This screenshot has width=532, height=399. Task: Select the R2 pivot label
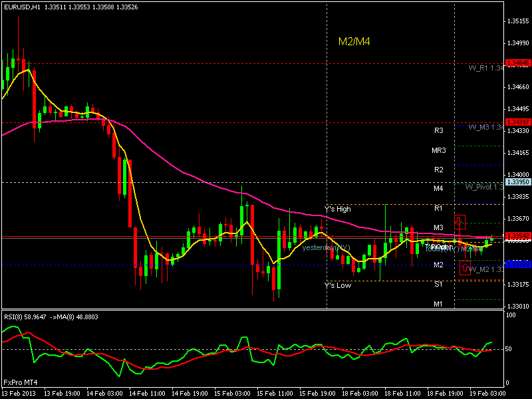[439, 170]
